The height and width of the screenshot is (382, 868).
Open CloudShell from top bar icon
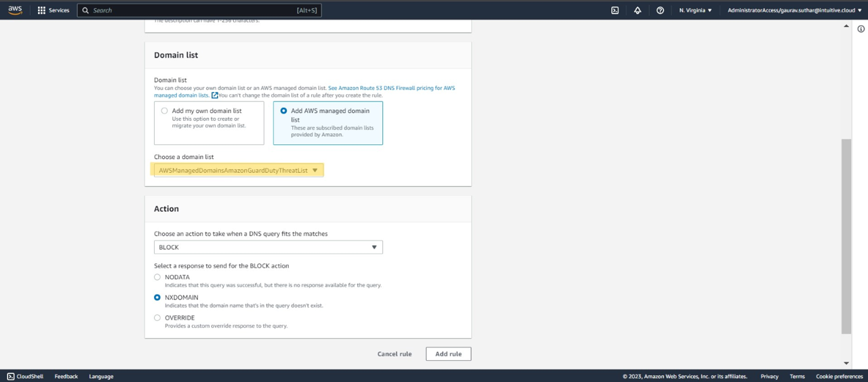click(614, 10)
